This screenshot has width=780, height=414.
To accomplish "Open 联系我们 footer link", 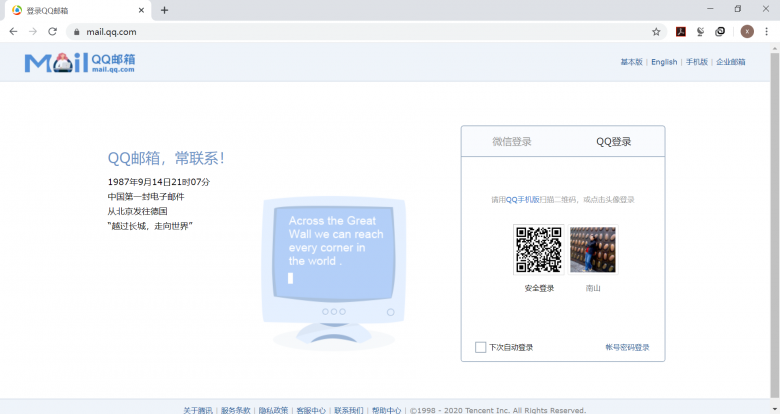I will click(x=349, y=410).
